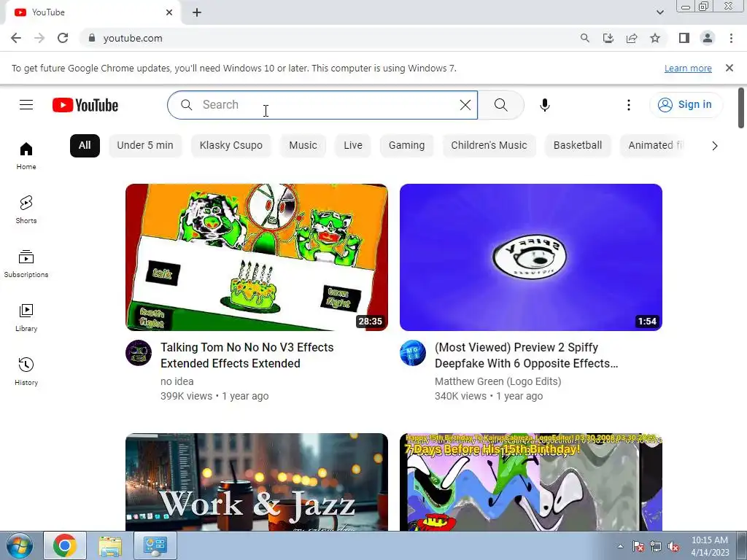Viewport: 747px width, 560px height.
Task: Open Shorts from the sidebar
Action: 26,210
